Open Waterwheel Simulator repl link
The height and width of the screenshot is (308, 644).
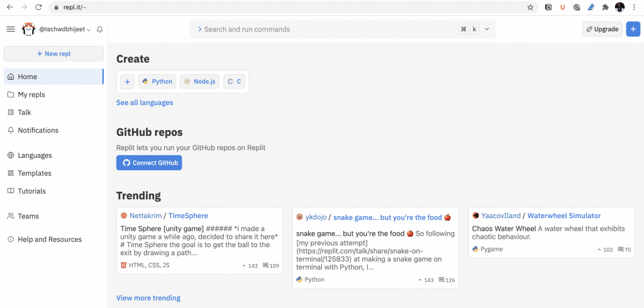click(564, 216)
